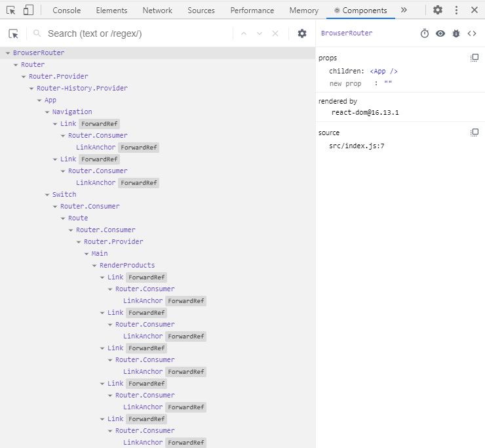The image size is (485, 448).
Task: Select the Navigation component
Action: tap(72, 112)
